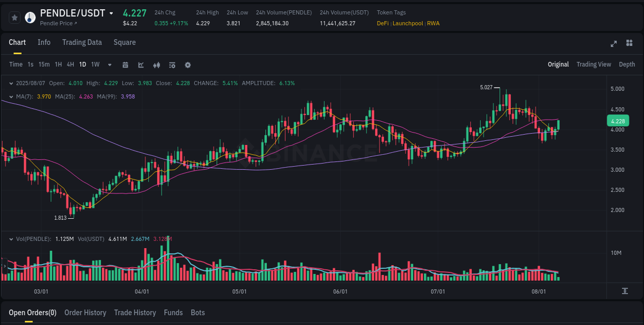Viewport: 644px width, 325px height.
Task: Click the events calendar icon
Action: point(125,65)
